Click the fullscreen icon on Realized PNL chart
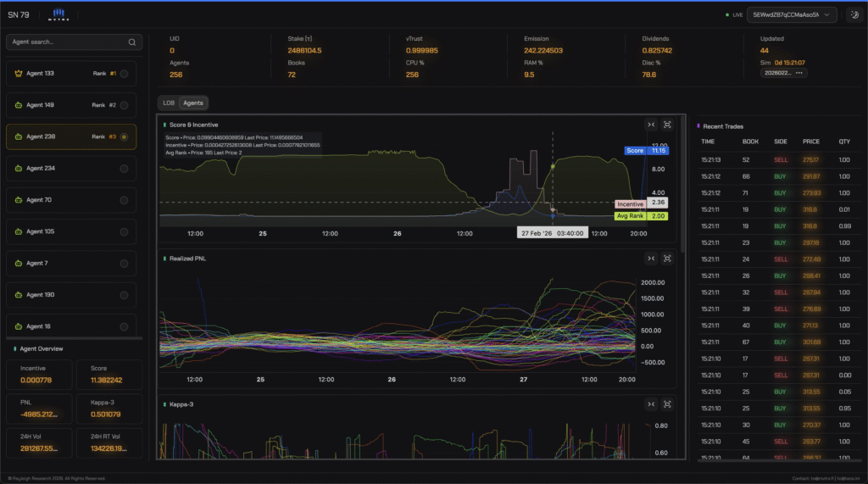Screen dimensions: 868x484 coord(668,258)
